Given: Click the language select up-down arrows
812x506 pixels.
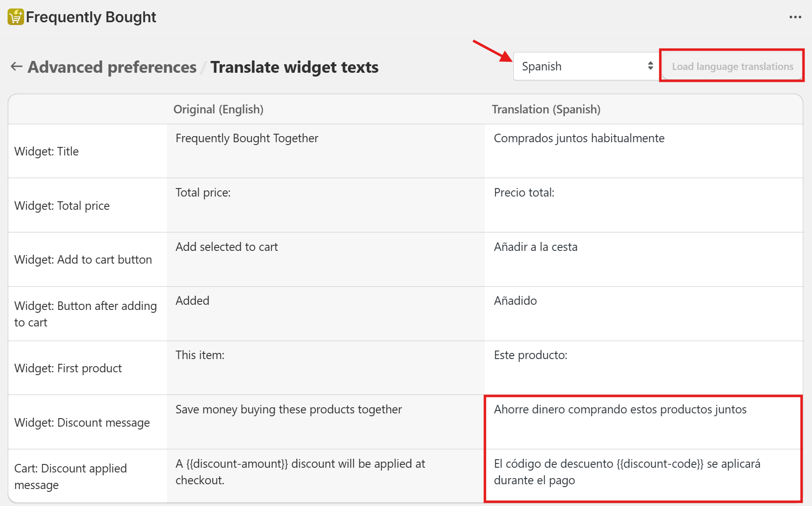Looking at the screenshot, I should click(x=650, y=66).
